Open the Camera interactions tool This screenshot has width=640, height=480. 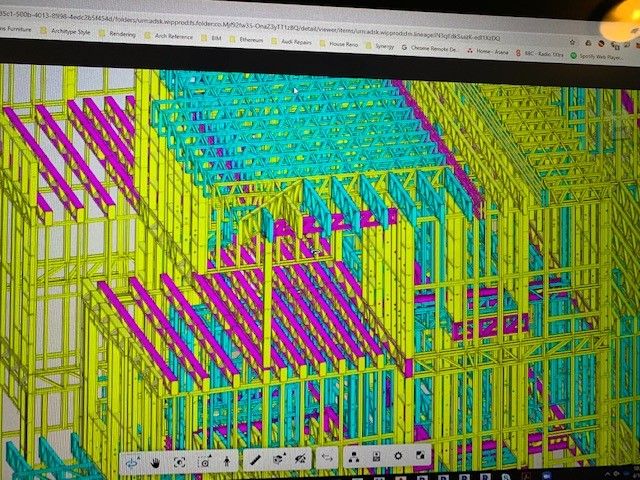pyautogui.click(x=204, y=461)
